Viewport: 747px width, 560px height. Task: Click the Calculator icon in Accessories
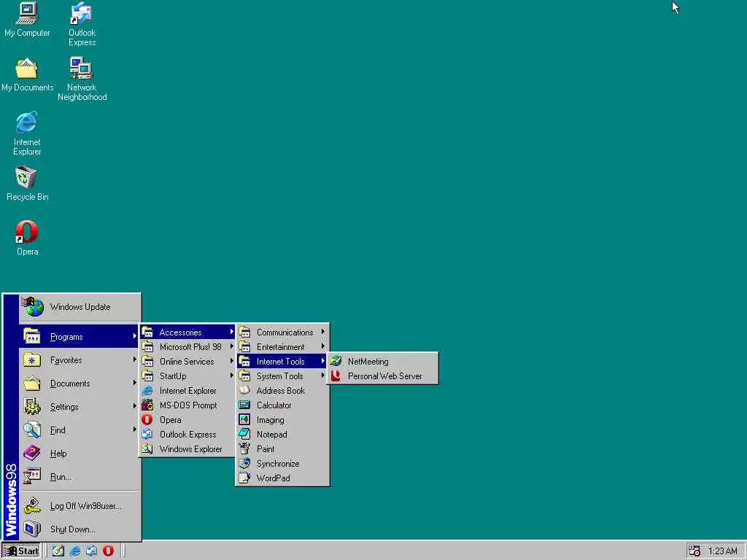244,405
